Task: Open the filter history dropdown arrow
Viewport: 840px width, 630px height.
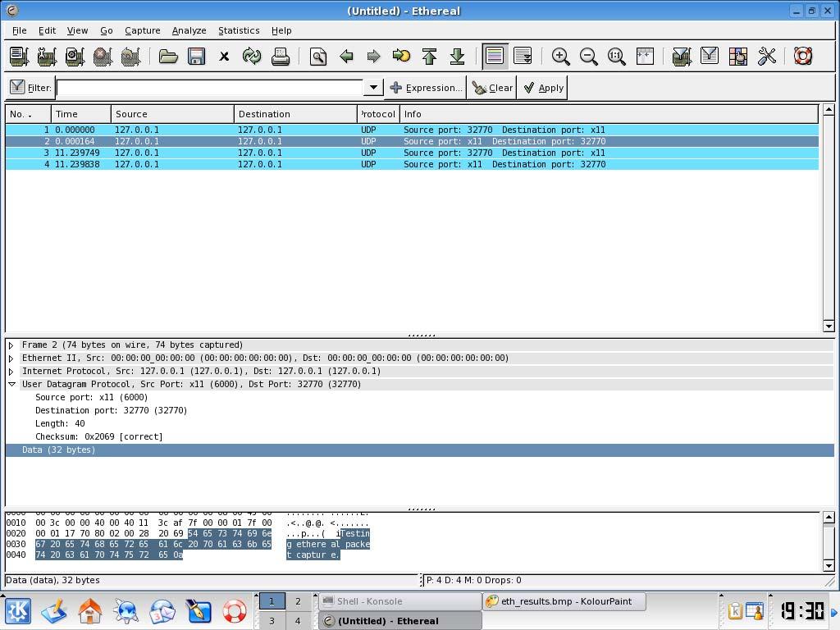Action: click(373, 87)
